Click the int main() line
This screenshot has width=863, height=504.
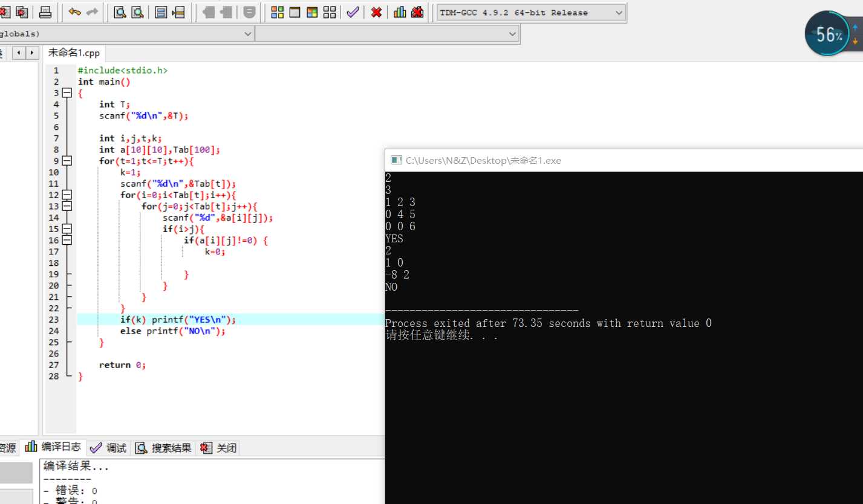tap(104, 82)
